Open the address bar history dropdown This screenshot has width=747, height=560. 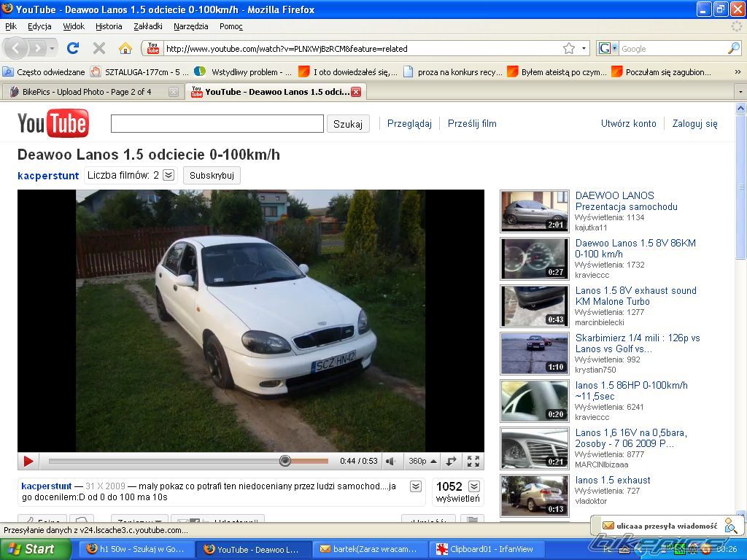(584, 48)
